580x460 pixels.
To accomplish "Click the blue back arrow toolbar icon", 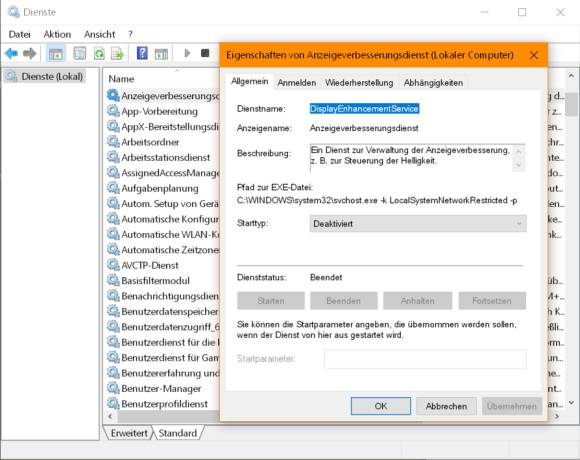I will [11, 54].
